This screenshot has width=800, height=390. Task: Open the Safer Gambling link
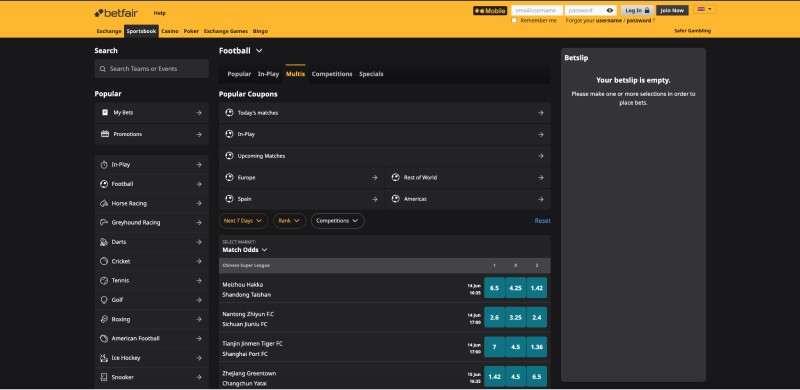692,31
